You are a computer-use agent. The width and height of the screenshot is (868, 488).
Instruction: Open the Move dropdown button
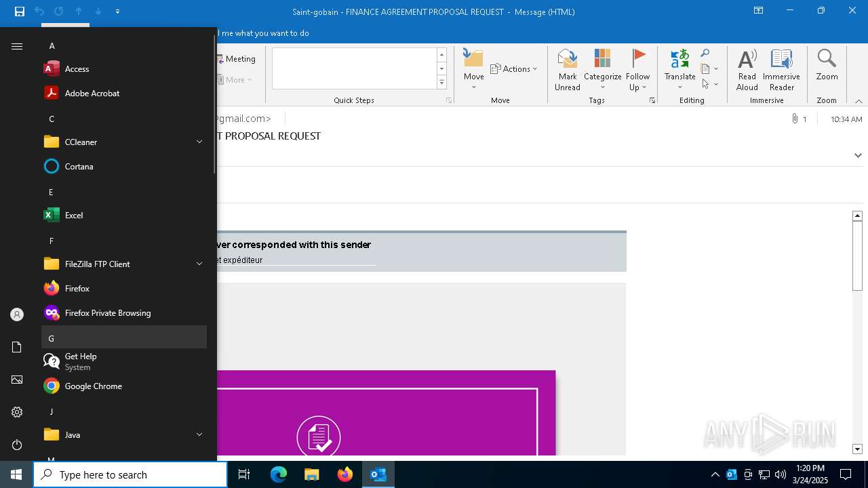[473, 70]
